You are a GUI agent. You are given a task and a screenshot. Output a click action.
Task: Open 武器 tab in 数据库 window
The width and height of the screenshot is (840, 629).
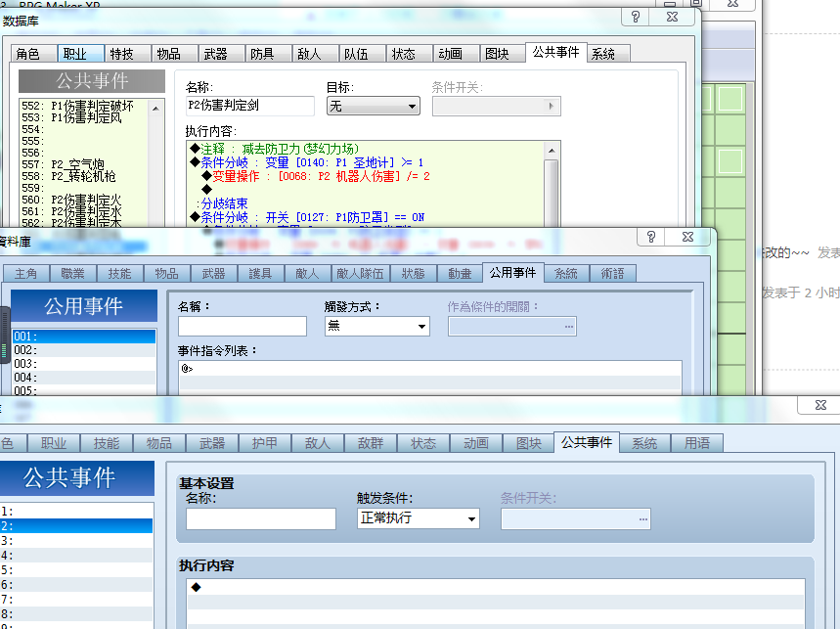point(221,54)
